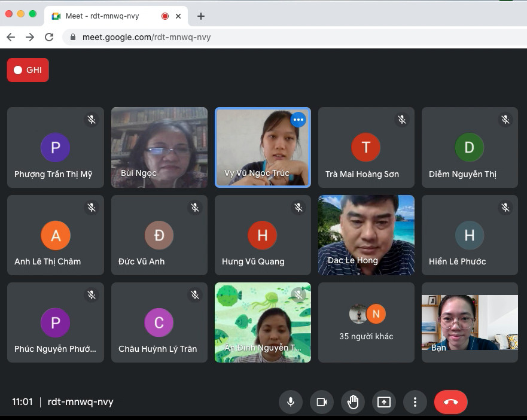Image resolution: width=527 pixels, height=420 pixels.
Task: Click the Bùi Ngọc video tile
Action: pyautogui.click(x=159, y=147)
